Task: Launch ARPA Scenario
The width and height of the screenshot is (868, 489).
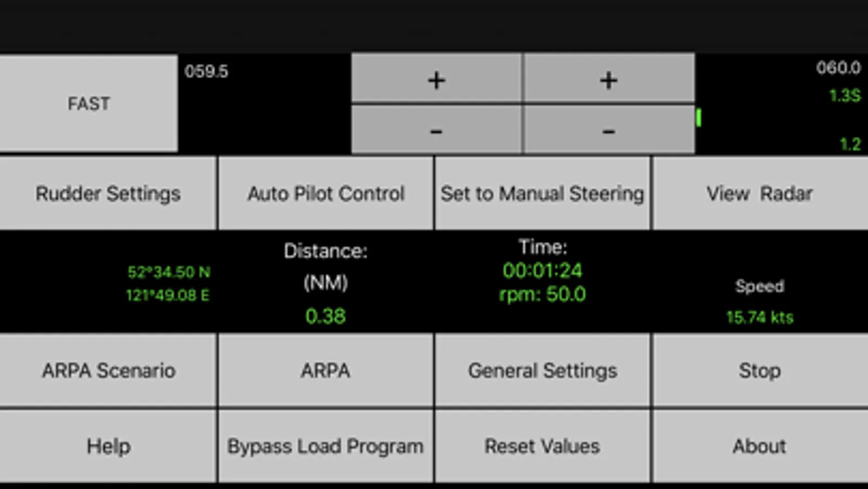Action: (x=107, y=370)
